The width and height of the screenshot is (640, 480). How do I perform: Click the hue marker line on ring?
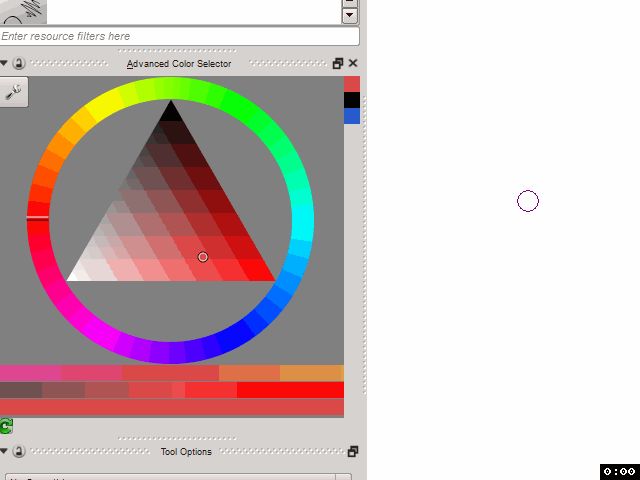pos(38,218)
